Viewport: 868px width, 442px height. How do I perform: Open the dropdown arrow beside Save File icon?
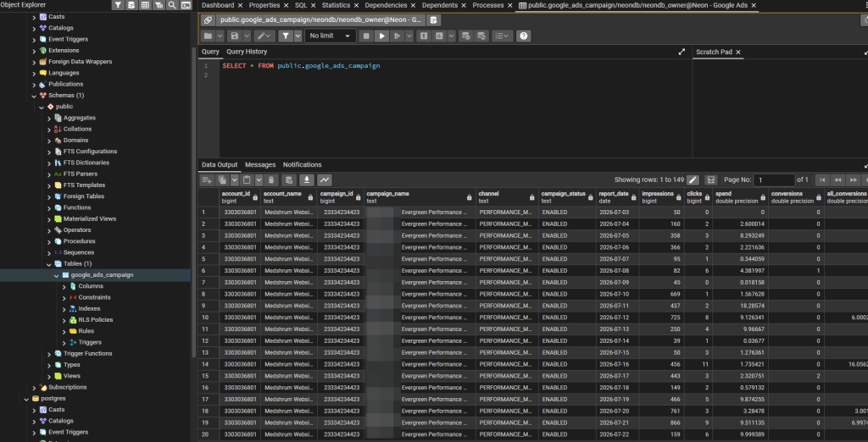coord(245,36)
